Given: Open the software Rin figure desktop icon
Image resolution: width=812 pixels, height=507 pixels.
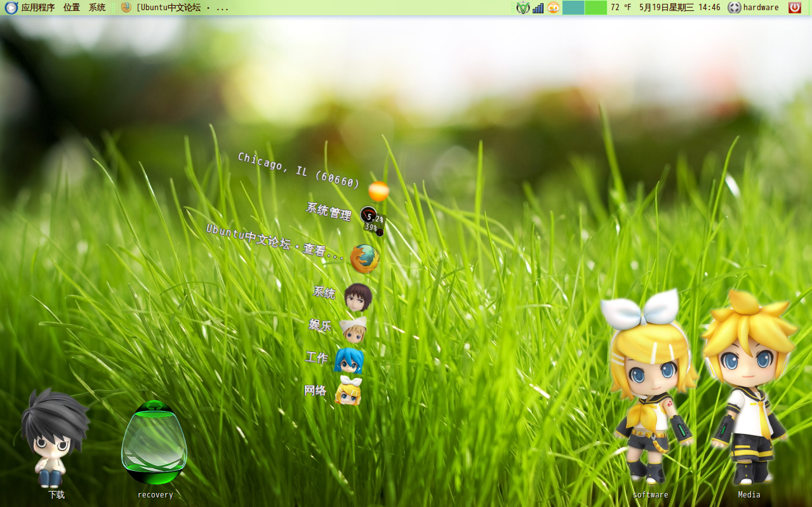Looking at the screenshot, I should coord(650,388).
